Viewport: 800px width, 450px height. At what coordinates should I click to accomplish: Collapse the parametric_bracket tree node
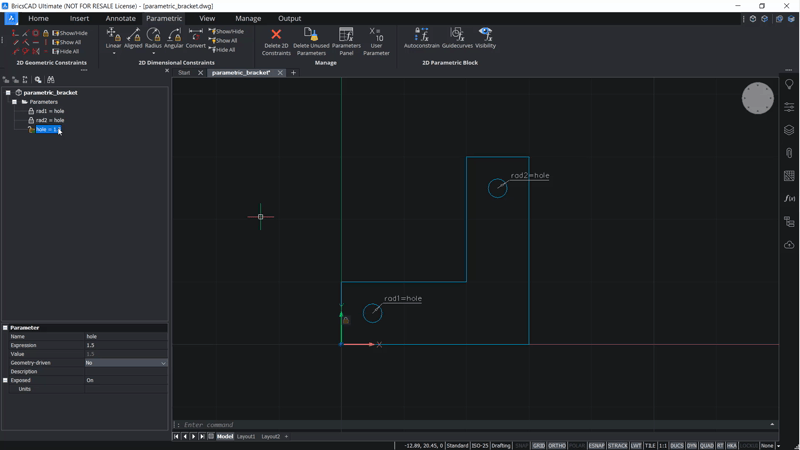[x=8, y=93]
